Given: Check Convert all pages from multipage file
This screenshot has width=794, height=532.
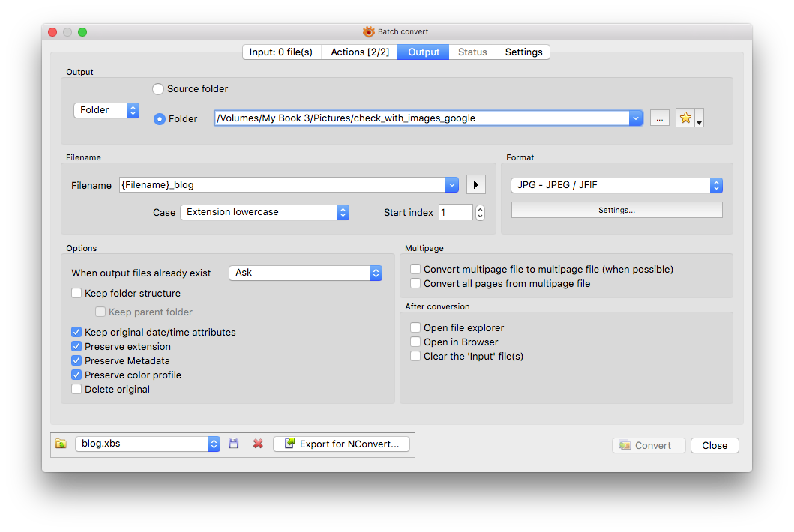Looking at the screenshot, I should pyautogui.click(x=415, y=283).
